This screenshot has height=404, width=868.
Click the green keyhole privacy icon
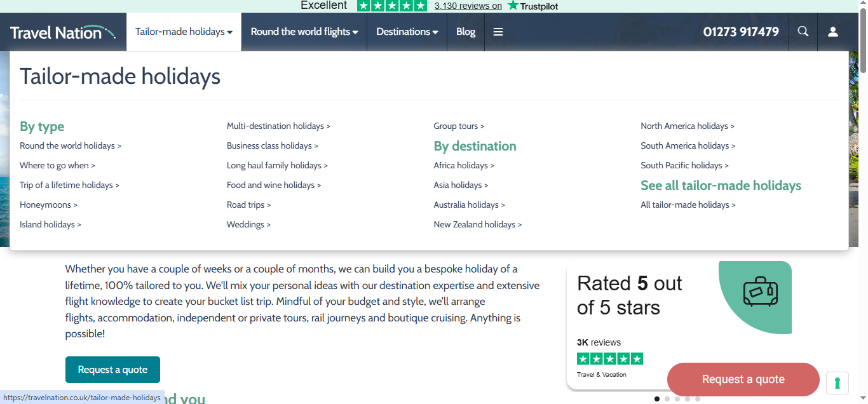coord(837,383)
